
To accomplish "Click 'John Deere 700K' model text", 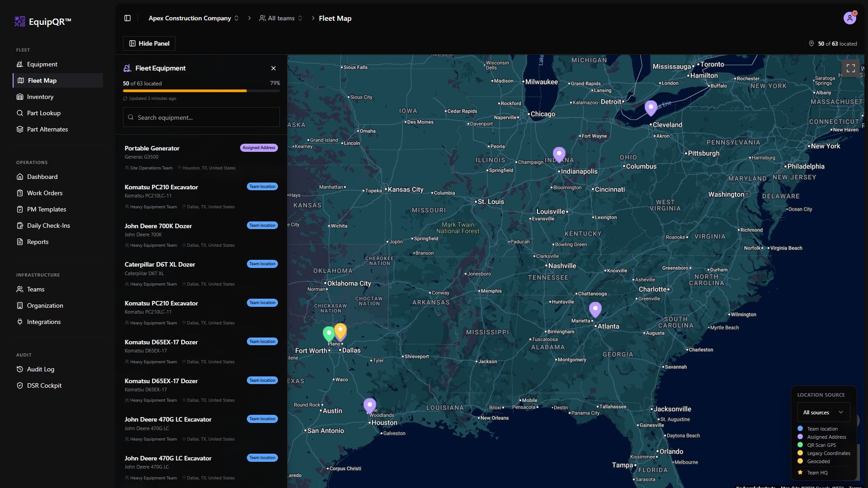I will [143, 235].
